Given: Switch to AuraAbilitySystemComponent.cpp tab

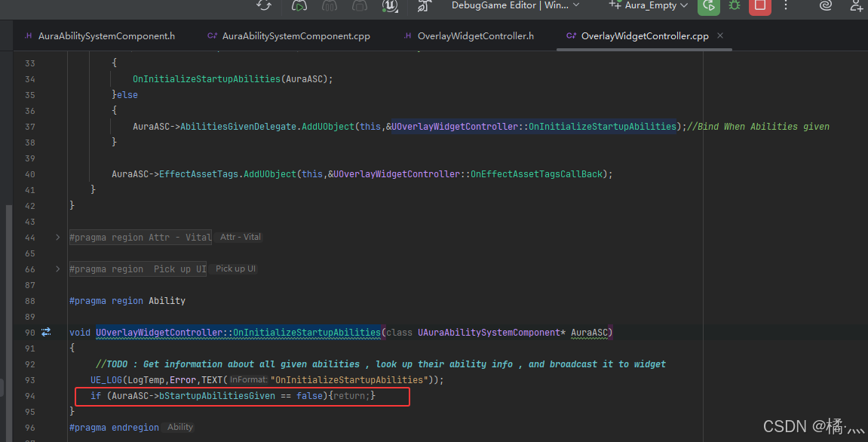Looking at the screenshot, I should click(288, 36).
